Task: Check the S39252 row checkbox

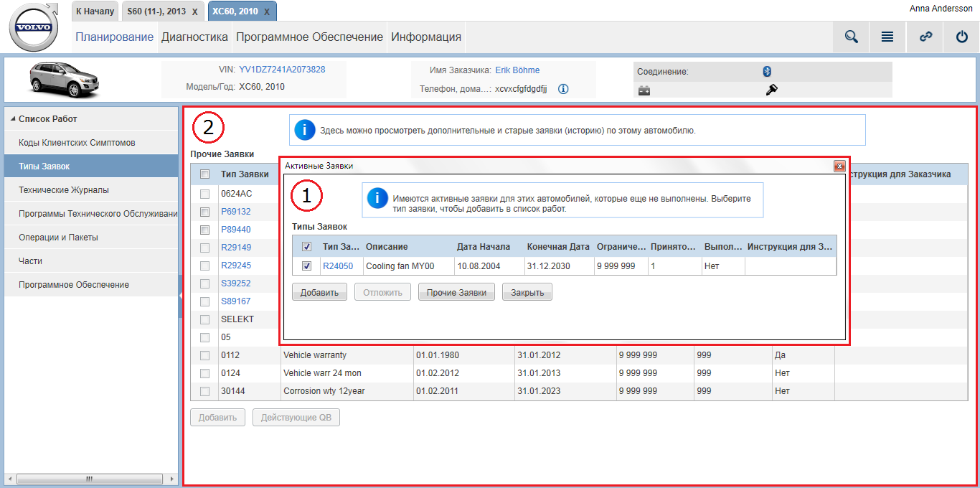Action: tap(205, 283)
